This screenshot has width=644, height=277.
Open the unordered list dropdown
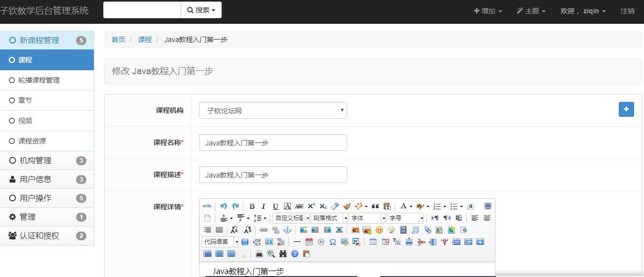tap(461, 206)
